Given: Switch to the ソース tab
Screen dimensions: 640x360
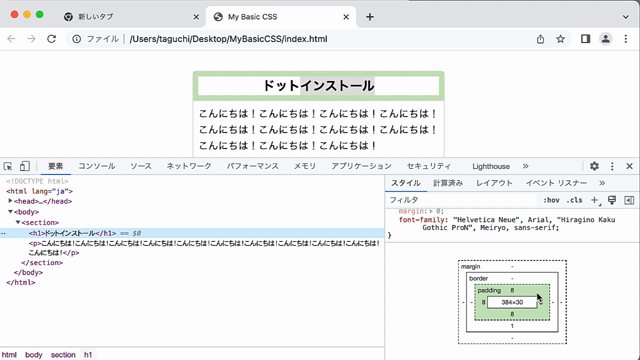Looking at the screenshot, I should point(141,166).
